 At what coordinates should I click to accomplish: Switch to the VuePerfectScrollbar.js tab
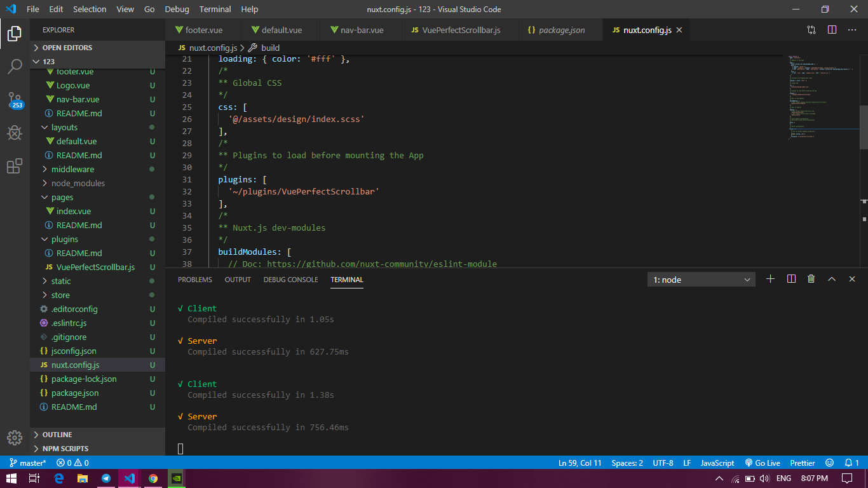(461, 30)
